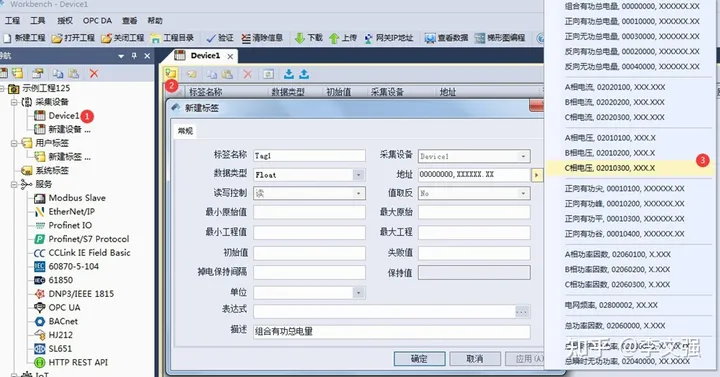
Task: Open the 工程目录 project folder
Action: point(172,38)
